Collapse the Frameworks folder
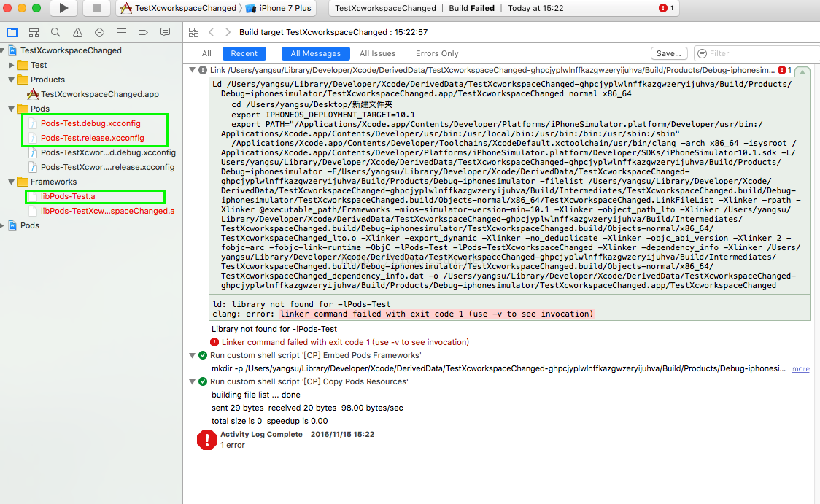Image resolution: width=820 pixels, height=504 pixels. (x=11, y=182)
